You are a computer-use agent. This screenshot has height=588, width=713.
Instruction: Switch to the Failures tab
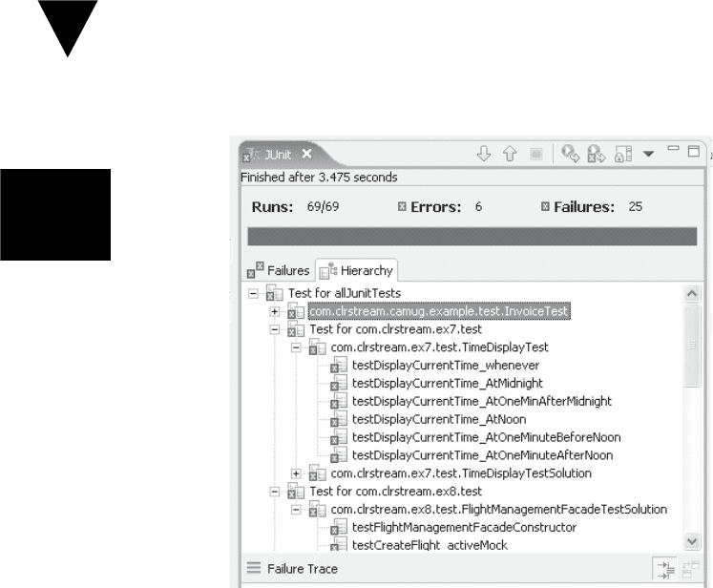pos(279,270)
